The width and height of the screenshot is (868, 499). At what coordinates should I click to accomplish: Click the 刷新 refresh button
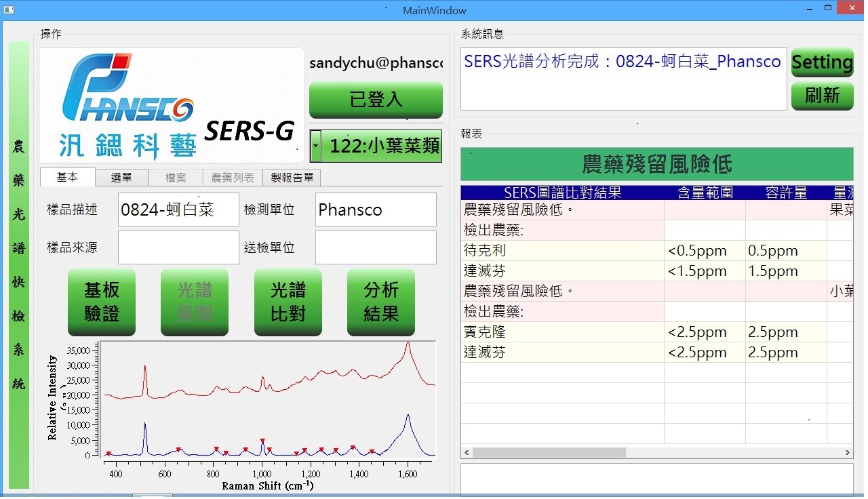[x=822, y=96]
